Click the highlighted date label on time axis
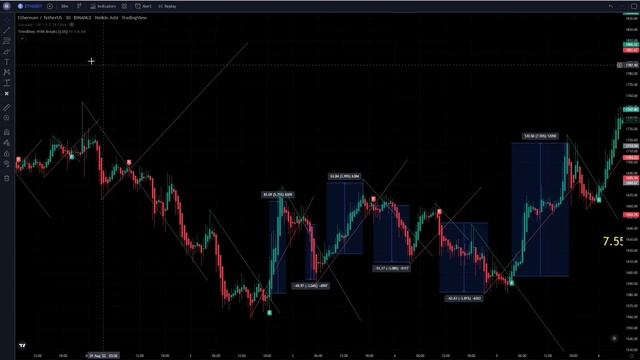Viewport: 640px width, 360px height. point(104,356)
